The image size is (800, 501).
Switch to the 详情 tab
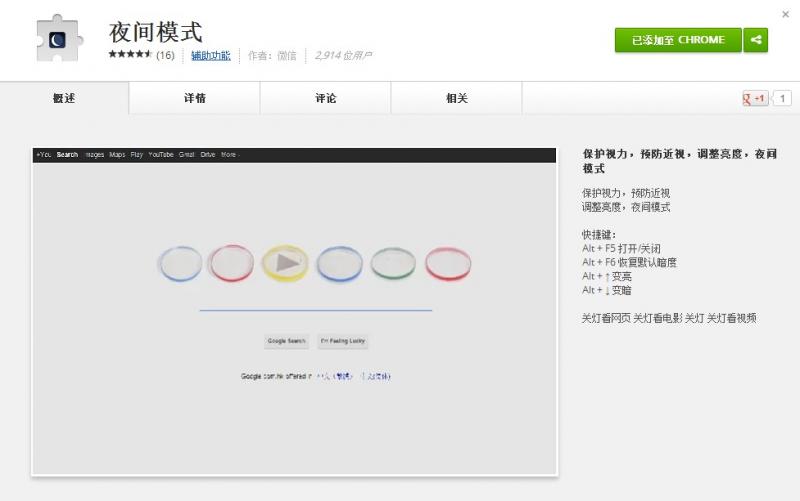tap(195, 98)
